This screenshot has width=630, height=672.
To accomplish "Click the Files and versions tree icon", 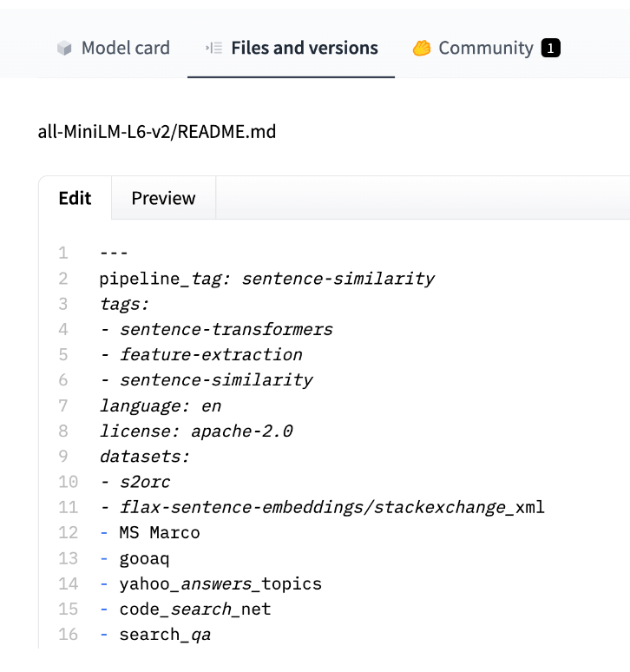I will tap(213, 49).
